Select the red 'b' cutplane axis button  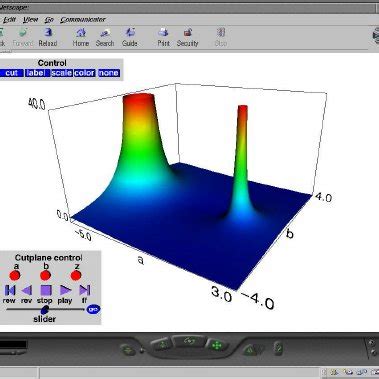(46, 276)
